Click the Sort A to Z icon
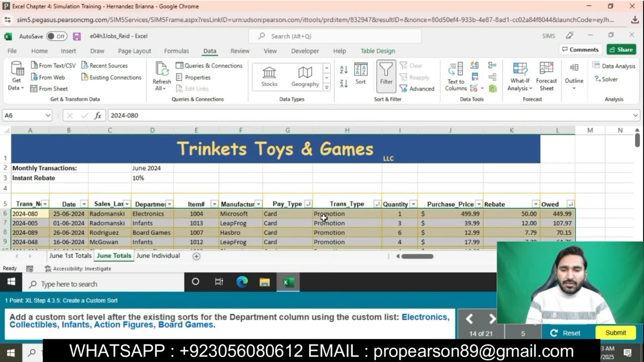Image resolution: width=644 pixels, height=362 pixels. tap(344, 69)
